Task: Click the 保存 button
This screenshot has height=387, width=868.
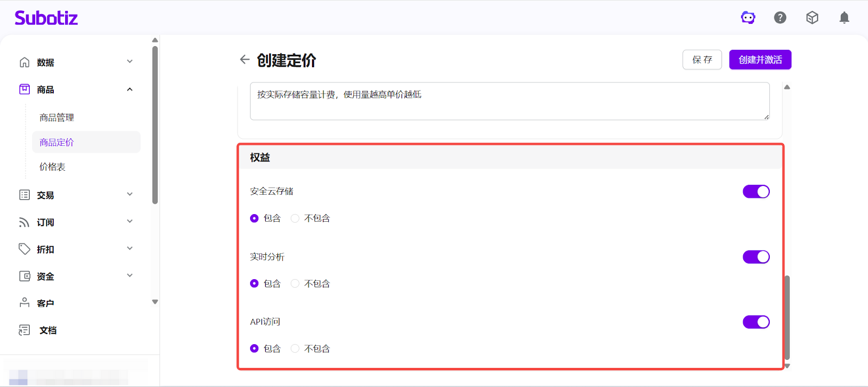Action: (x=702, y=60)
